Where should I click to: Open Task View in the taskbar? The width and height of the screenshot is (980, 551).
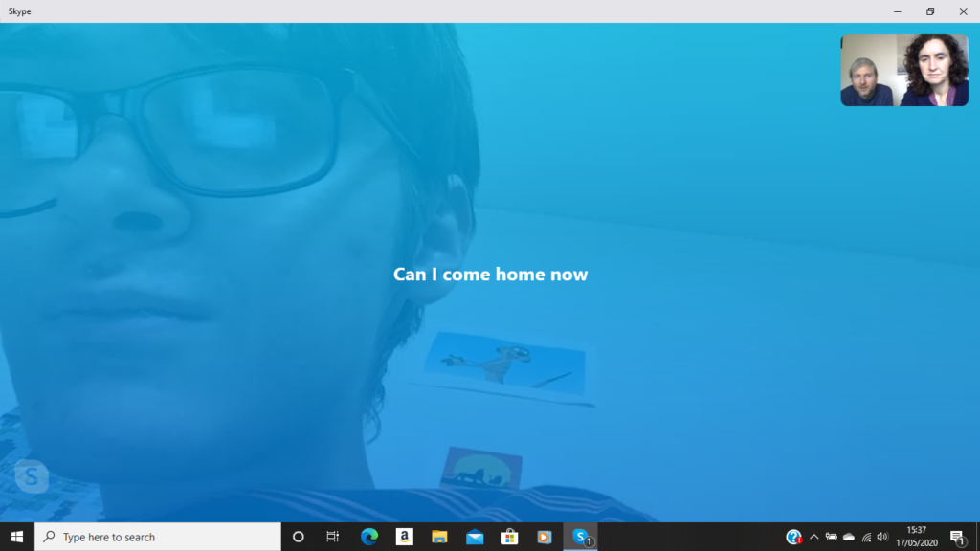click(x=332, y=537)
